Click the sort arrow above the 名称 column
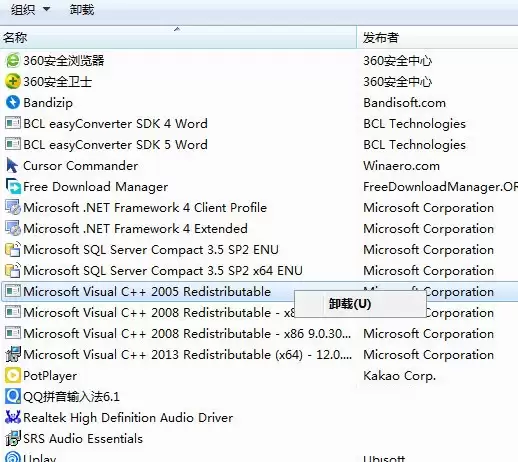This screenshot has width=518, height=462. pos(177,29)
